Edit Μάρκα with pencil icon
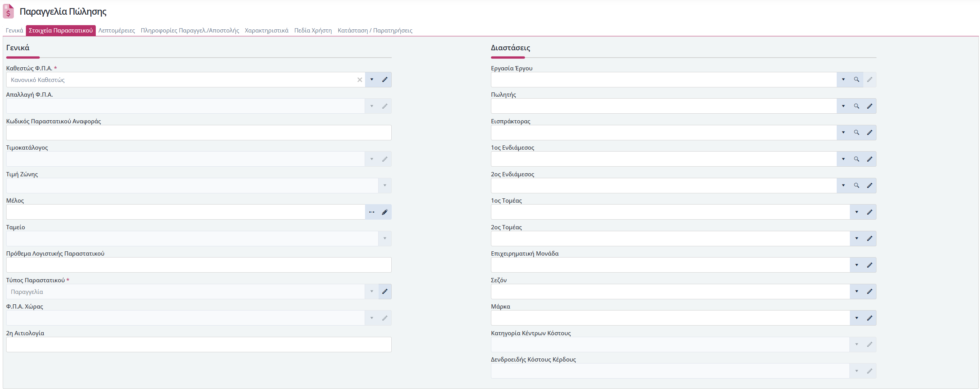980x389 pixels. click(870, 318)
